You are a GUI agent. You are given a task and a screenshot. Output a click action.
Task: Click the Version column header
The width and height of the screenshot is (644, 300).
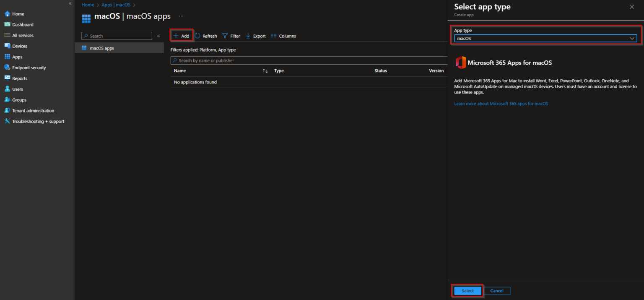tap(436, 71)
